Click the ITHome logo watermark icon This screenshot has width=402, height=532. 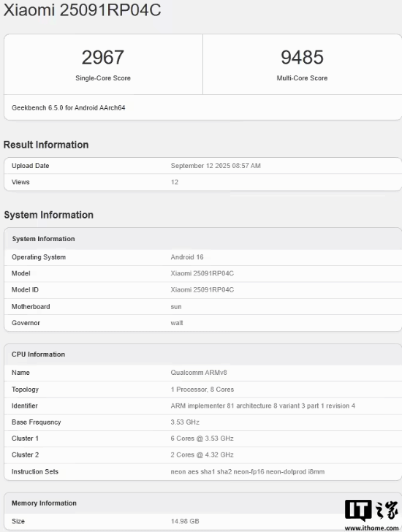pyautogui.click(x=371, y=510)
